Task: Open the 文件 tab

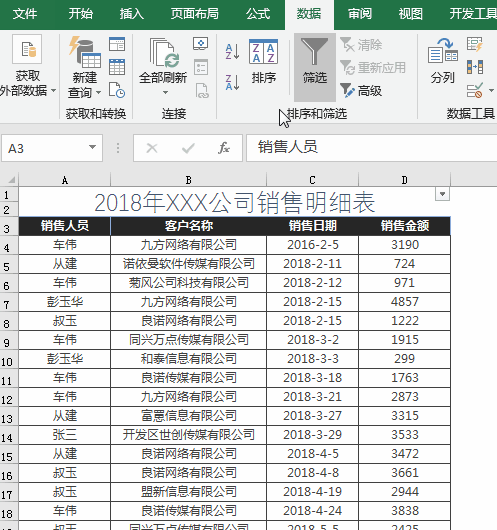Action: pos(25,14)
